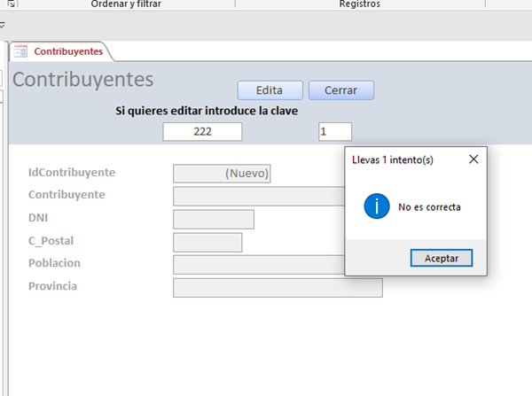Close the 'Llevas 1 intento(s)' dialog
This screenshot has height=396, width=532.
tap(473, 159)
